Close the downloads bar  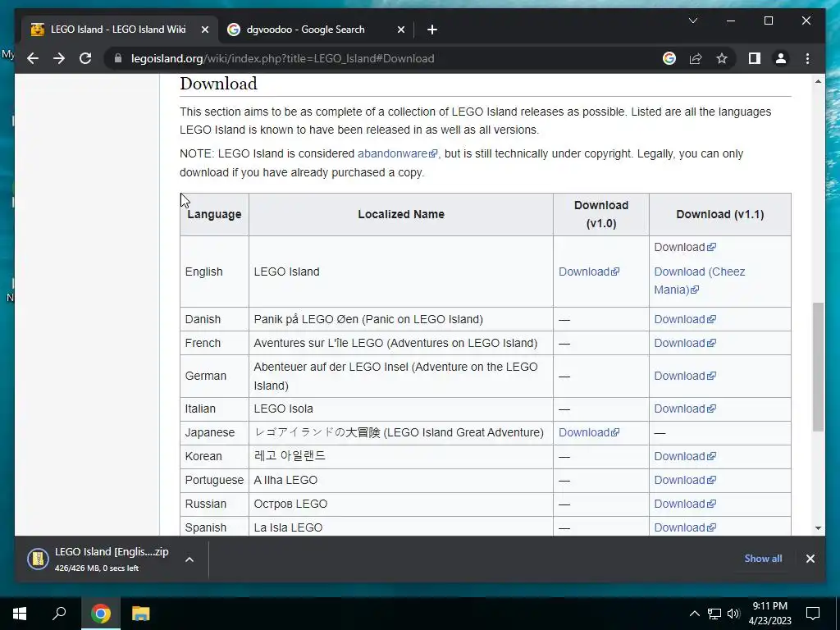coord(810,559)
